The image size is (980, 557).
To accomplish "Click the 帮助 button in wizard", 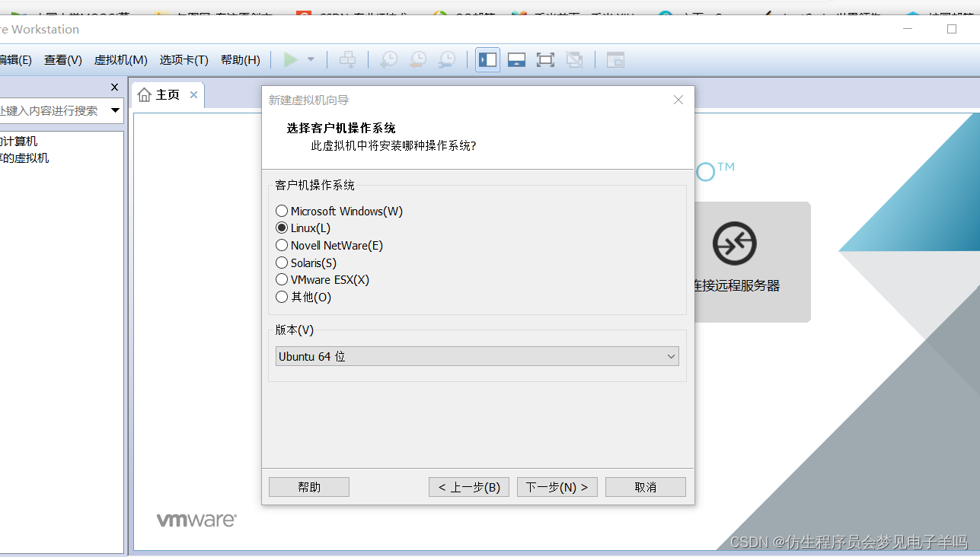I will [309, 487].
